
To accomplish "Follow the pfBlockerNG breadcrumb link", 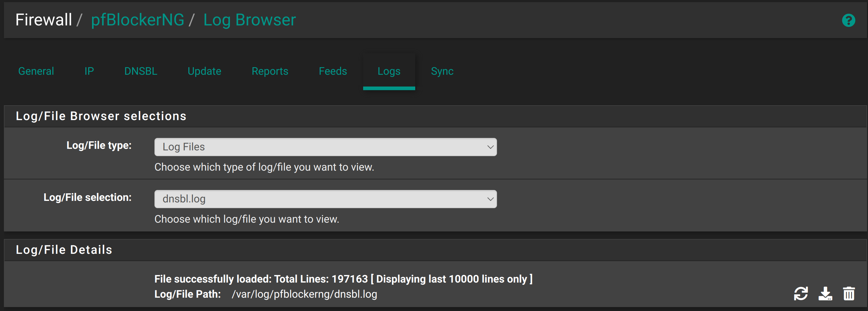I will (x=137, y=20).
